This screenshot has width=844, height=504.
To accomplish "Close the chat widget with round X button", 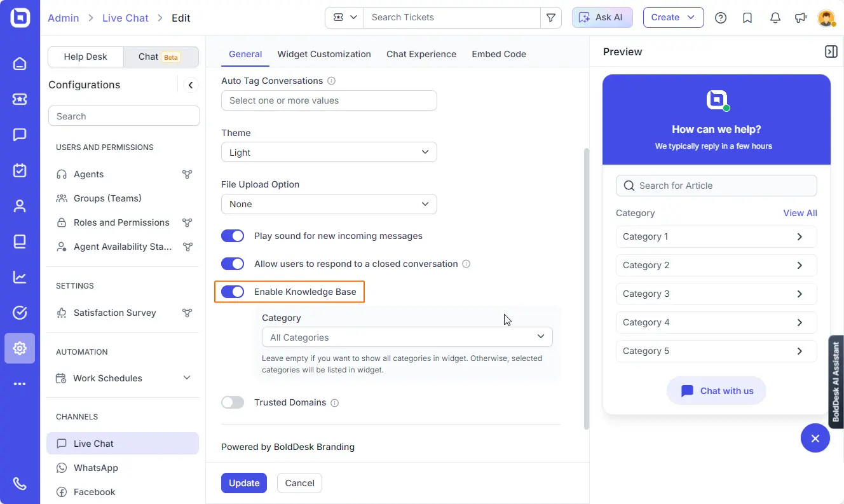I will [815, 438].
